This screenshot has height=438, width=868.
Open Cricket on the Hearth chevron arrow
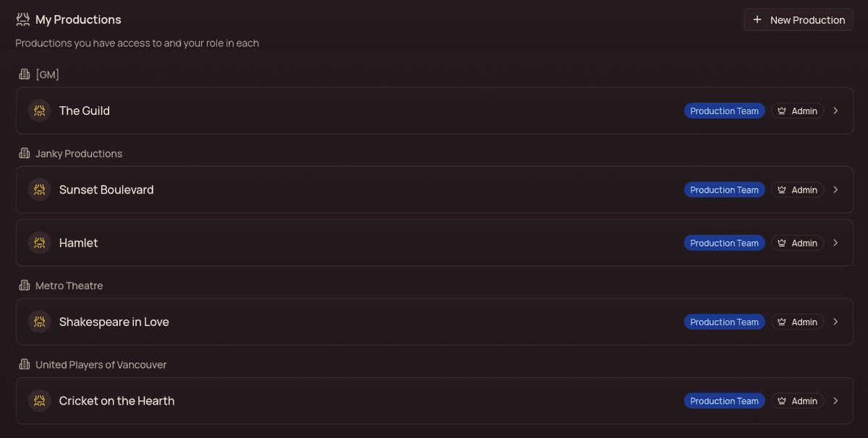pyautogui.click(x=835, y=400)
